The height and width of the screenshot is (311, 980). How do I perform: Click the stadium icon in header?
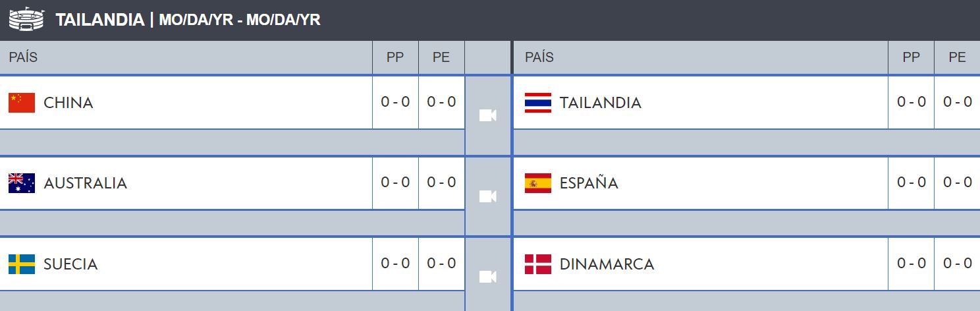pos(26,19)
